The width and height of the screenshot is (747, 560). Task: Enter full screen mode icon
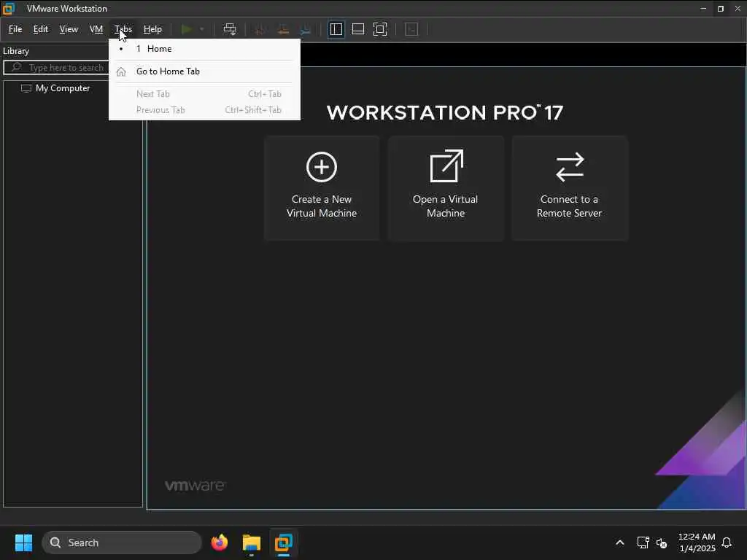tap(380, 29)
